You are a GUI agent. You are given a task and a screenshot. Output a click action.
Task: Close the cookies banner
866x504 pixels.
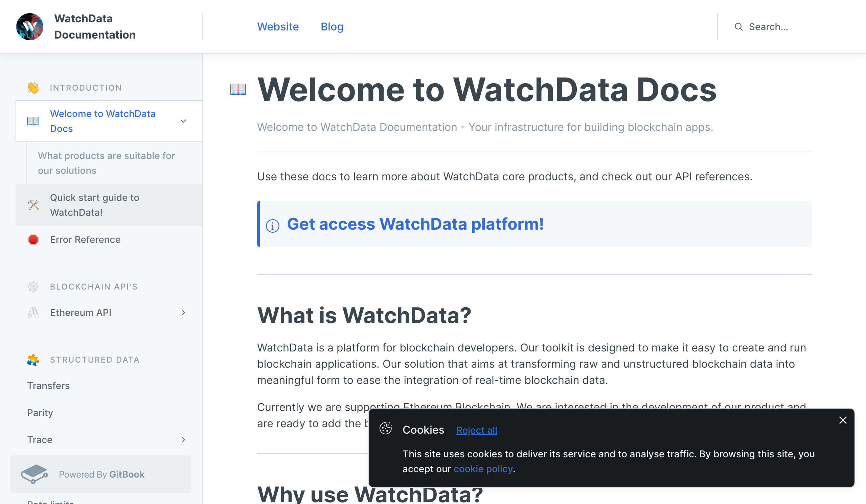coord(843,420)
